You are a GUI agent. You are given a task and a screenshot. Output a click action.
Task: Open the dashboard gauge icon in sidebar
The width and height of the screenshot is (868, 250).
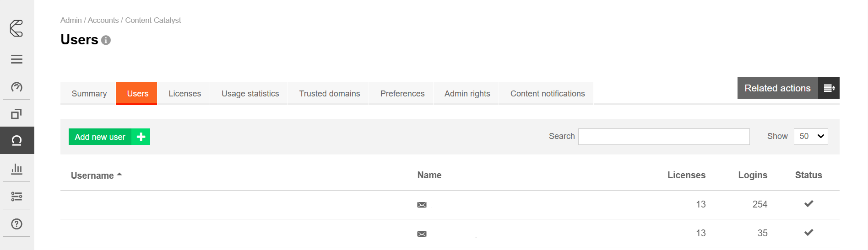[16, 87]
